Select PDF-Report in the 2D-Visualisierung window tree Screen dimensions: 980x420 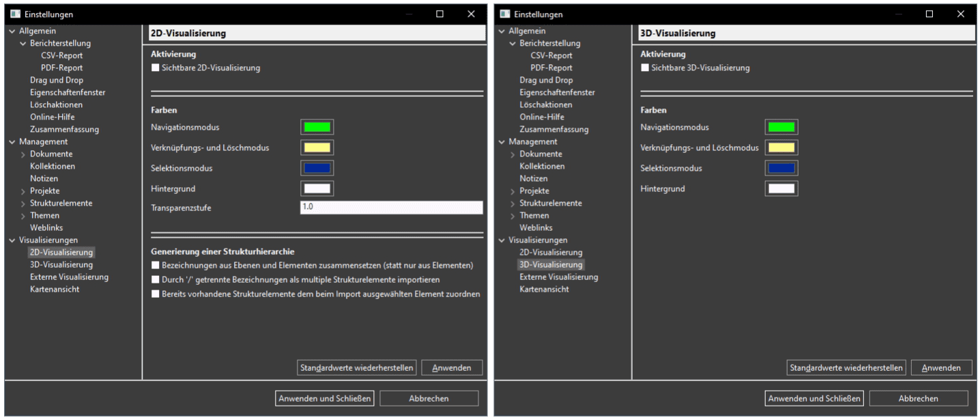click(x=62, y=68)
